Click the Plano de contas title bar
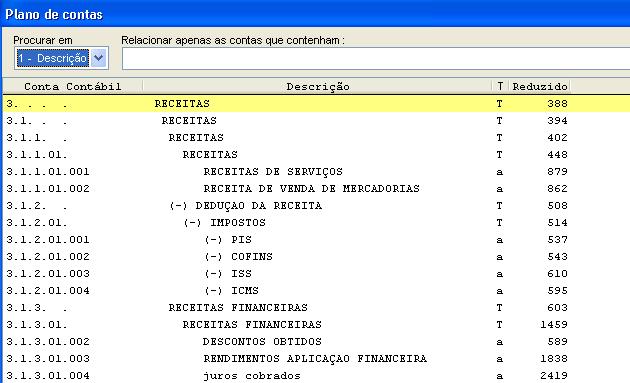630x383 pixels. (315, 13)
